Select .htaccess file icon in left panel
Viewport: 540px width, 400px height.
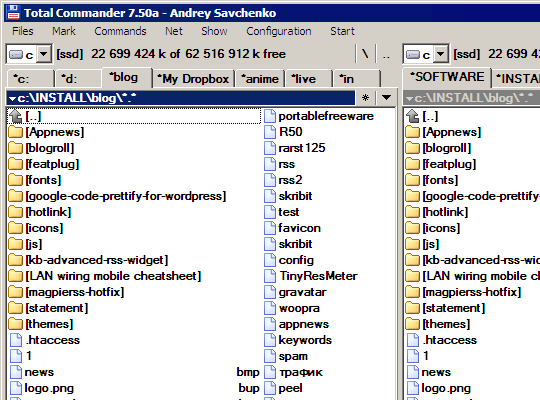(16, 340)
